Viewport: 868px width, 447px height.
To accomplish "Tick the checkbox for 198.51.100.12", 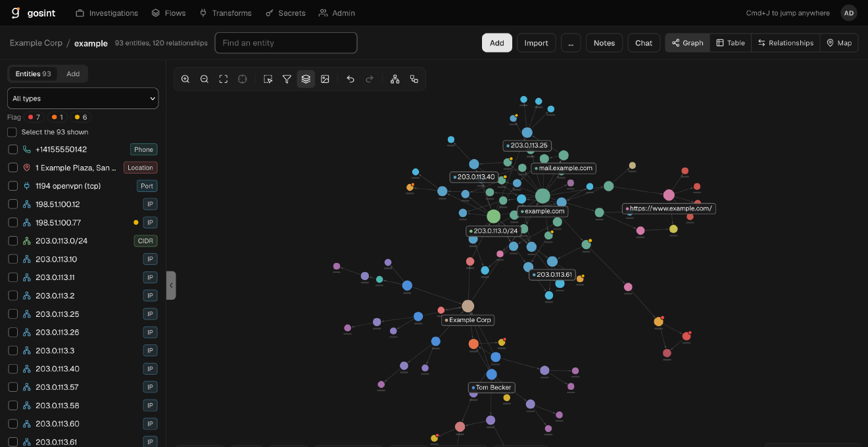I will pos(12,204).
